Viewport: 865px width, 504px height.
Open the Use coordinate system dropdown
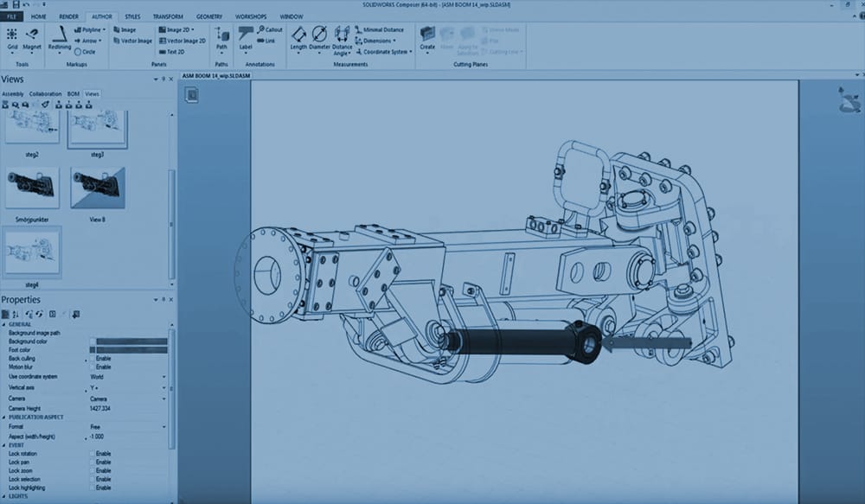[164, 377]
